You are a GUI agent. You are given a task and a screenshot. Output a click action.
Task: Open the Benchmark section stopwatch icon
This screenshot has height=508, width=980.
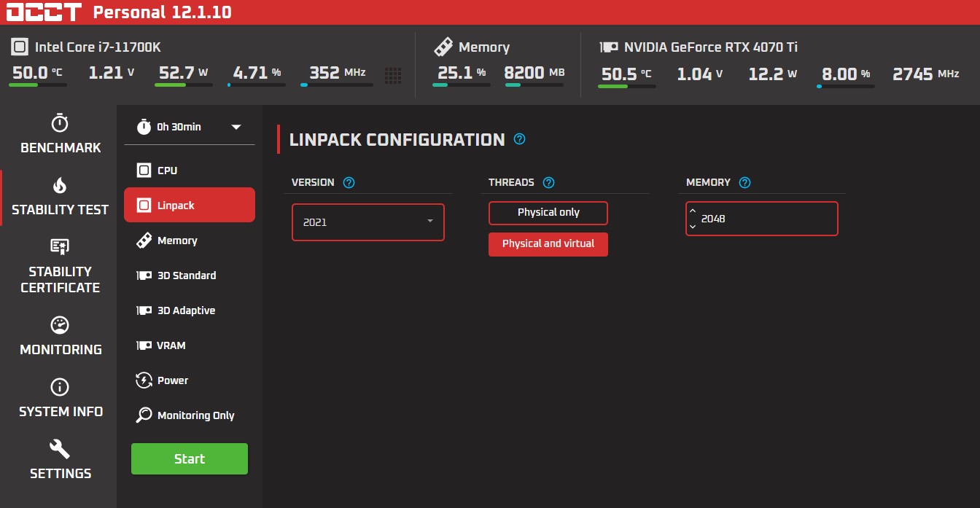tap(60, 123)
